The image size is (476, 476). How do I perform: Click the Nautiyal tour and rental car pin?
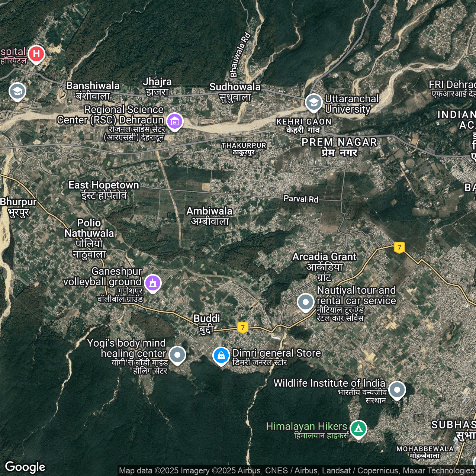[x=306, y=302]
